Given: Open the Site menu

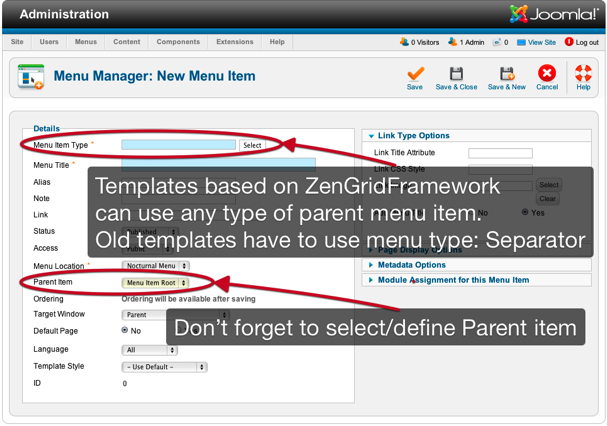Looking at the screenshot, I should click(x=17, y=42).
